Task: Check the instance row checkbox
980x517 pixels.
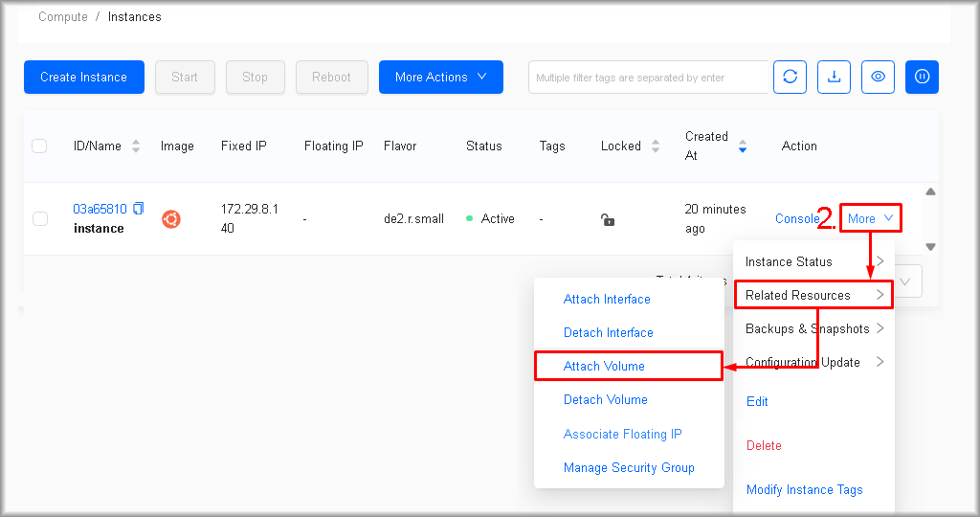Action: [x=40, y=219]
